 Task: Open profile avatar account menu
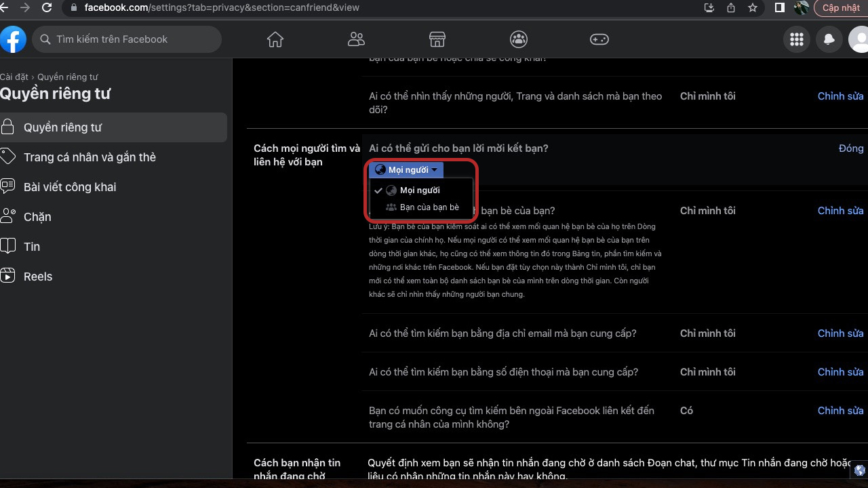tap(859, 39)
